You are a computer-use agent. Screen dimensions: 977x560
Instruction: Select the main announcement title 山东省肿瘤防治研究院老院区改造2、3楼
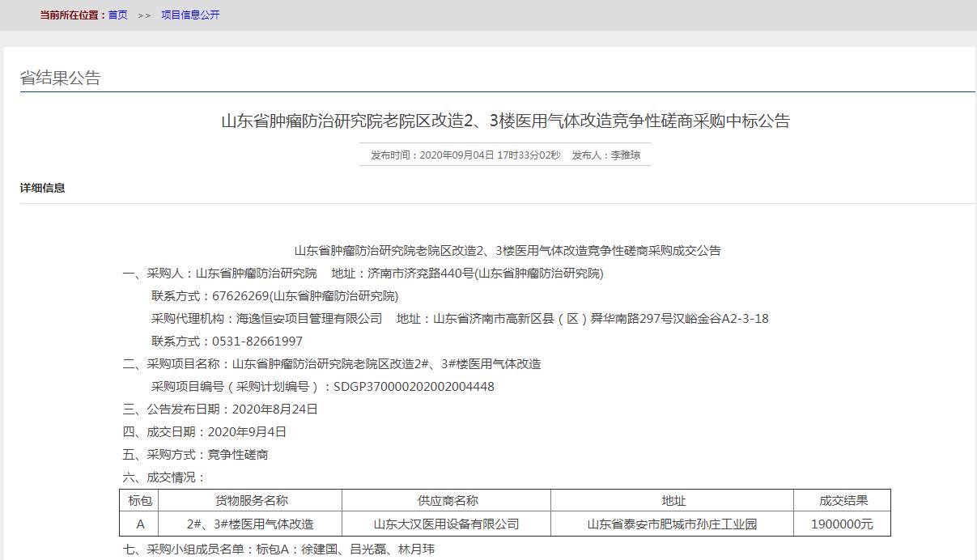point(505,121)
